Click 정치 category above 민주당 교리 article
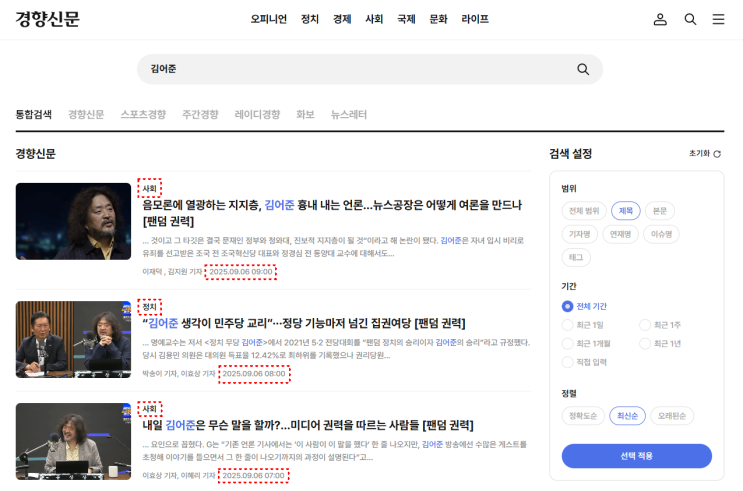The image size is (743, 491). click(x=150, y=307)
